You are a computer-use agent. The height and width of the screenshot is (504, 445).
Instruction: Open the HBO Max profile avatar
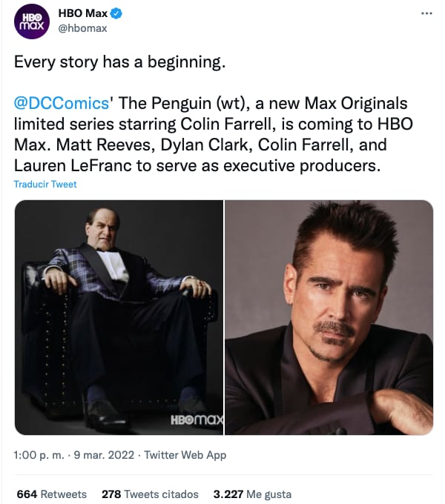[x=31, y=23]
